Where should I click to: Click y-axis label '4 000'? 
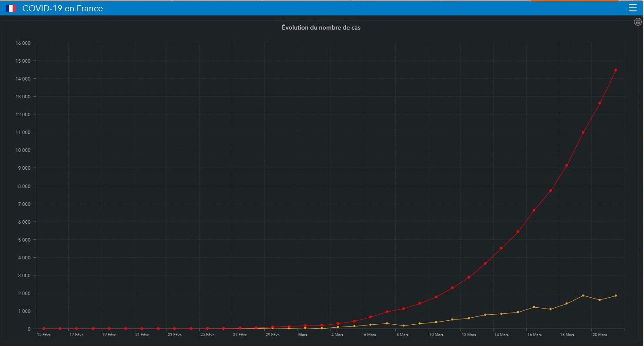coord(24,258)
